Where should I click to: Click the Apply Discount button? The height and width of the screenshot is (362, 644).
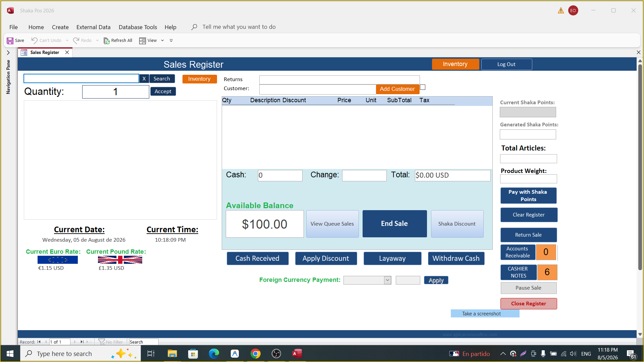pyautogui.click(x=326, y=258)
